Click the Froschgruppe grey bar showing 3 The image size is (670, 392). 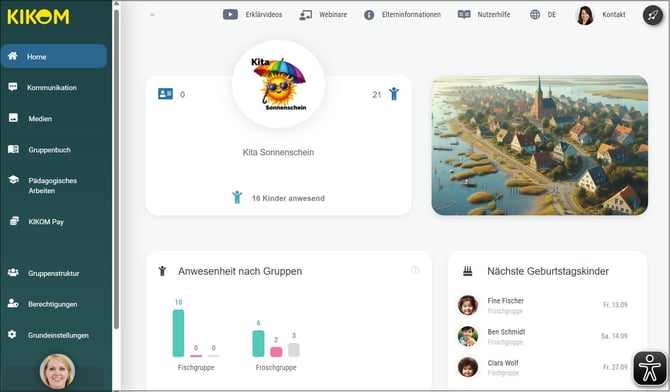pos(294,350)
